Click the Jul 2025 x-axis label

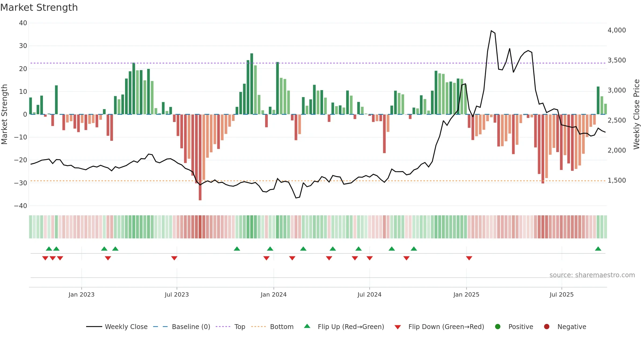coord(562,295)
